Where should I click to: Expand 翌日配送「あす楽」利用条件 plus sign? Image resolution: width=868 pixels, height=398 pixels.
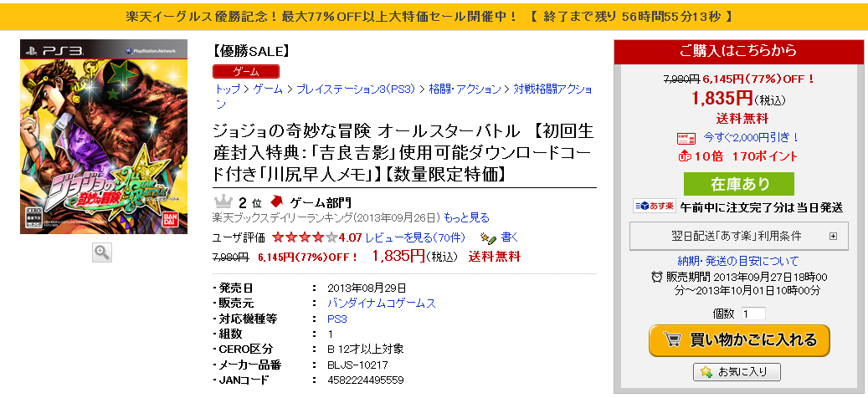833,236
